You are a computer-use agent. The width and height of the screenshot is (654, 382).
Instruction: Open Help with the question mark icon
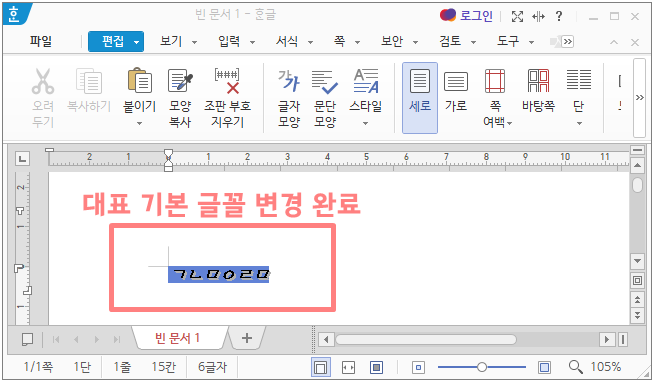coord(559,16)
